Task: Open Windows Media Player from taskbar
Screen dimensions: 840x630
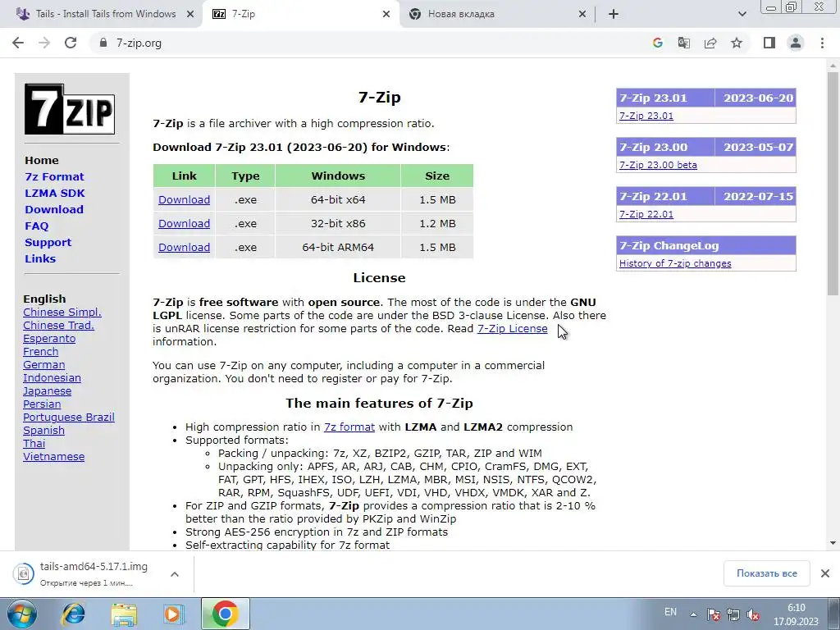Action: [x=173, y=614]
